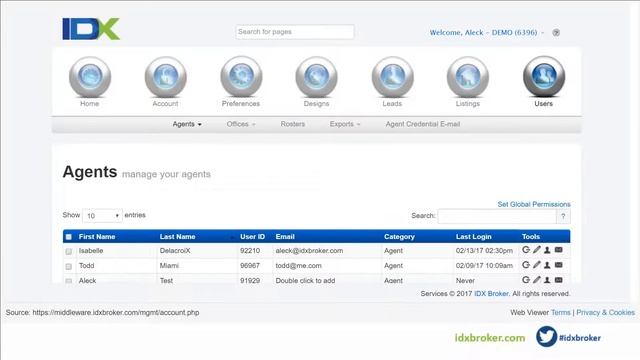The image size is (640, 360).
Task: Check the box for Todd's row
Action: click(69, 267)
